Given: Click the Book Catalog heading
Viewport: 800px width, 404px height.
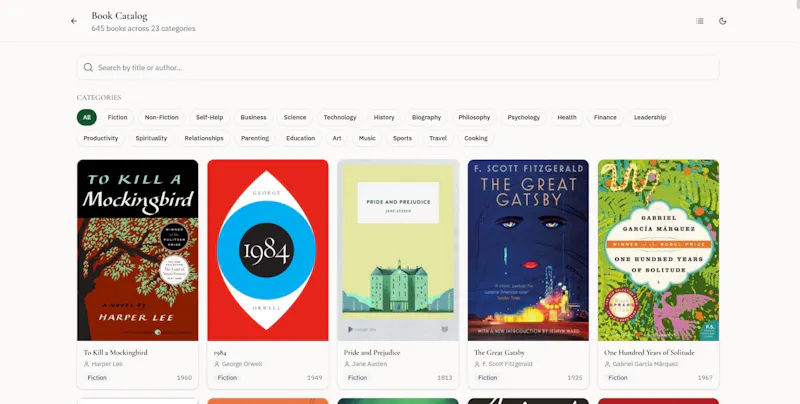Looking at the screenshot, I should click(119, 16).
